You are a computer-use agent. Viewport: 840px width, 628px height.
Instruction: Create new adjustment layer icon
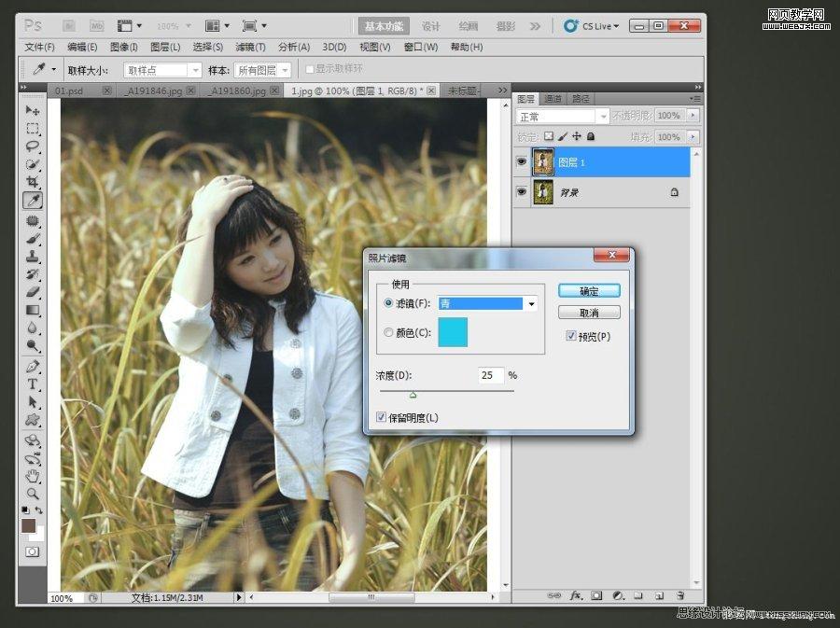click(618, 595)
